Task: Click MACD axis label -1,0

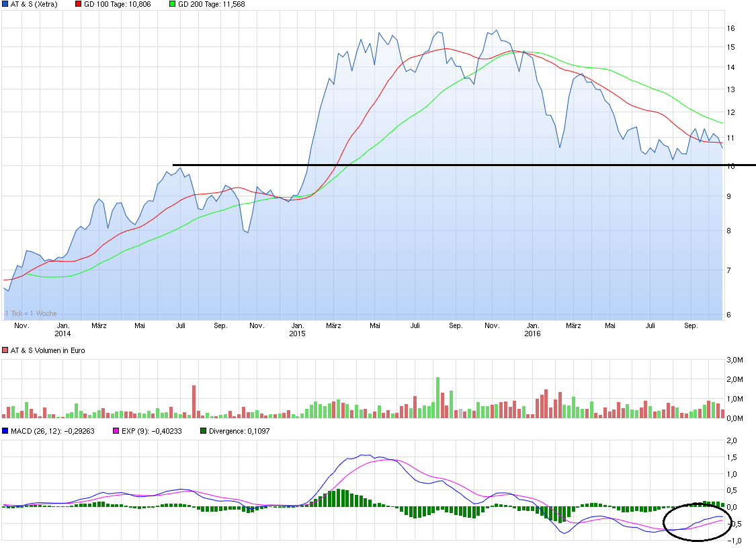Action: pos(734,541)
